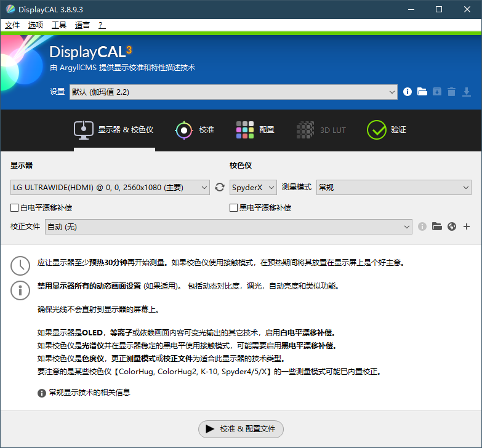Expand the LG ULTRAWIDE display dropdown
Viewport: 482px width, 448px height.
pos(110,188)
